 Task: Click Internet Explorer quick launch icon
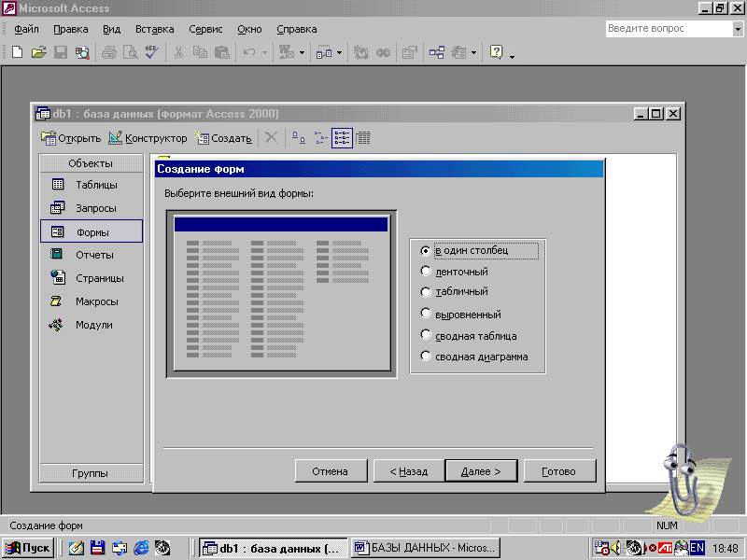(141, 548)
